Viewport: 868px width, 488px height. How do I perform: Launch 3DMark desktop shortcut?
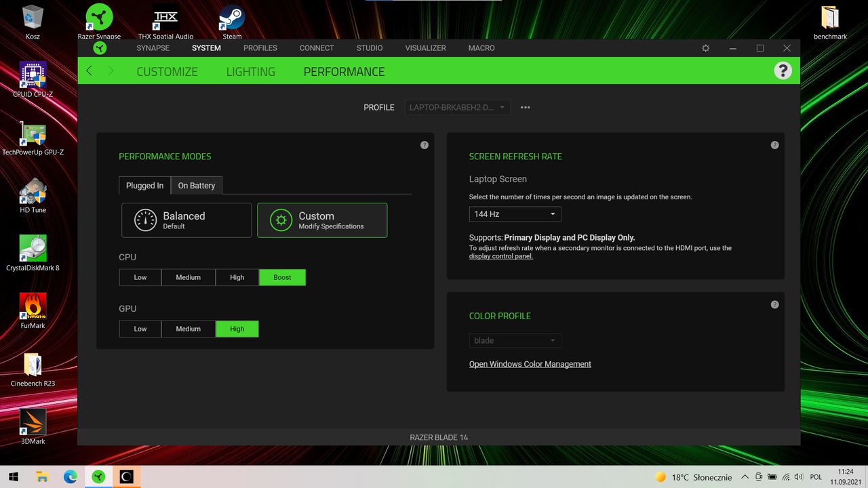[33, 426]
